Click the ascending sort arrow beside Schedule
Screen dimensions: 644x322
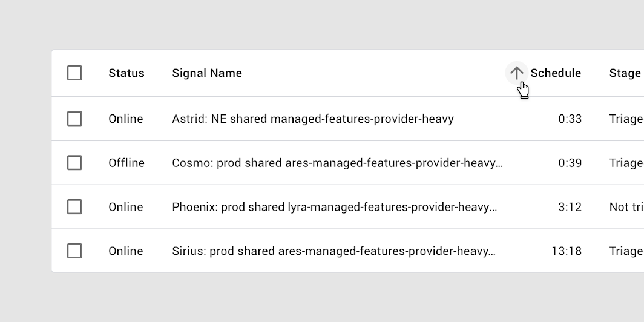[516, 73]
